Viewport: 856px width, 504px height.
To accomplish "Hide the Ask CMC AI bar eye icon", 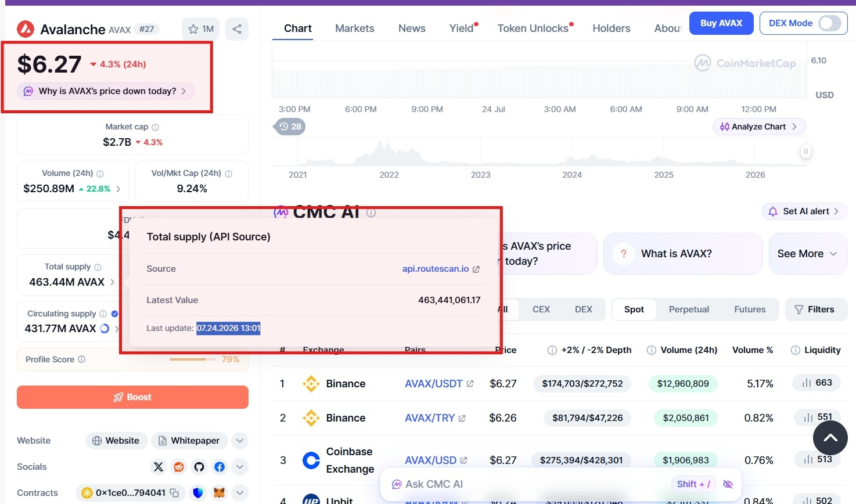I will tap(728, 484).
